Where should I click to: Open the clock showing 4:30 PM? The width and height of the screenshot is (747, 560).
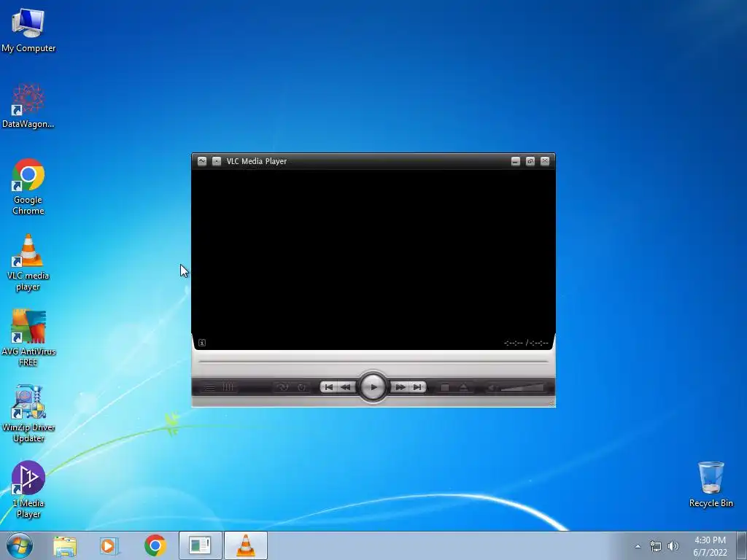[x=710, y=546]
